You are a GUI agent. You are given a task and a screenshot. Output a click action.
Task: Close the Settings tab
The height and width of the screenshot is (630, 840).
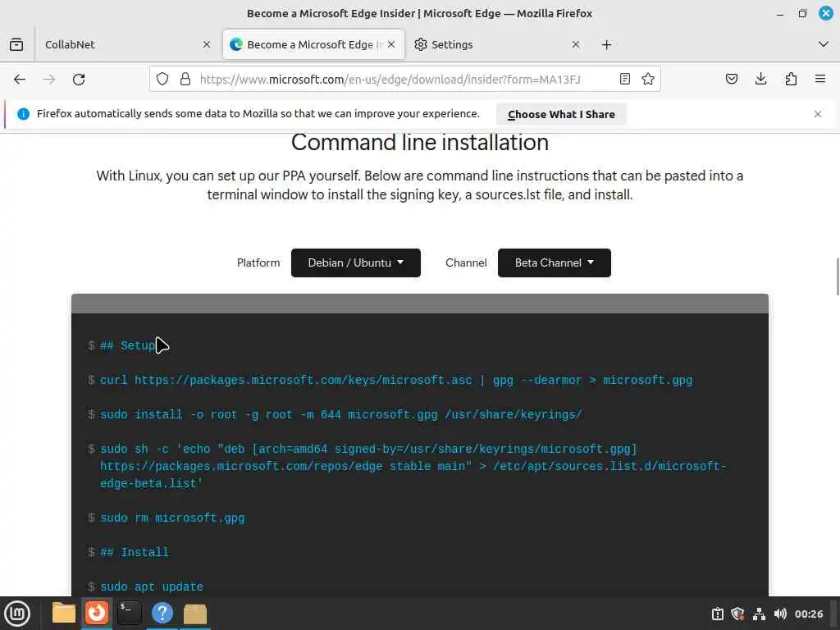pyautogui.click(x=576, y=44)
